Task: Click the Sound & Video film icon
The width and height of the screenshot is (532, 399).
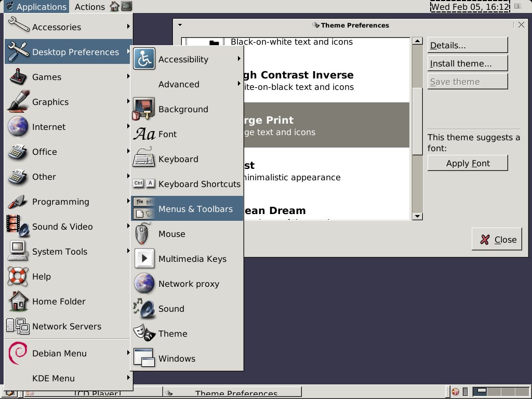Action: (18, 225)
